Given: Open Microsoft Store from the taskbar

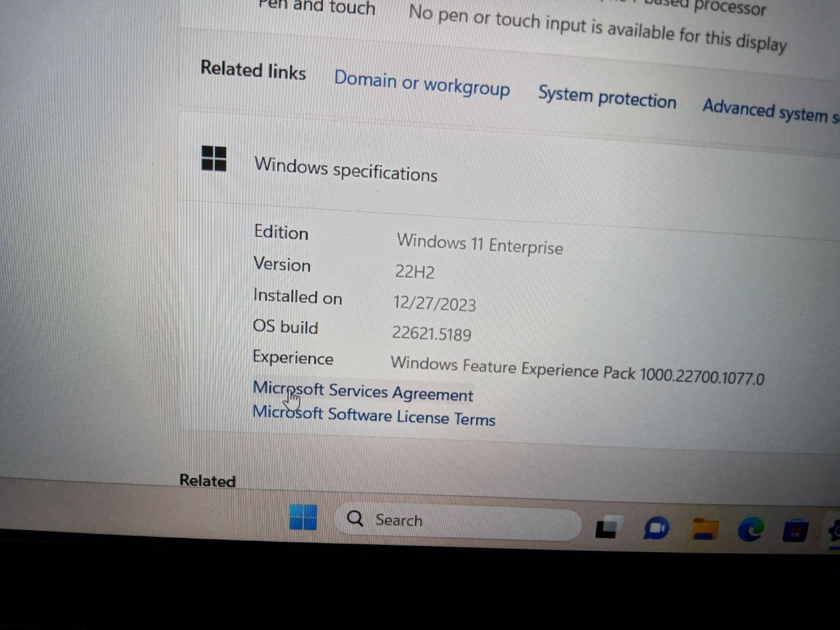Looking at the screenshot, I should (x=795, y=531).
